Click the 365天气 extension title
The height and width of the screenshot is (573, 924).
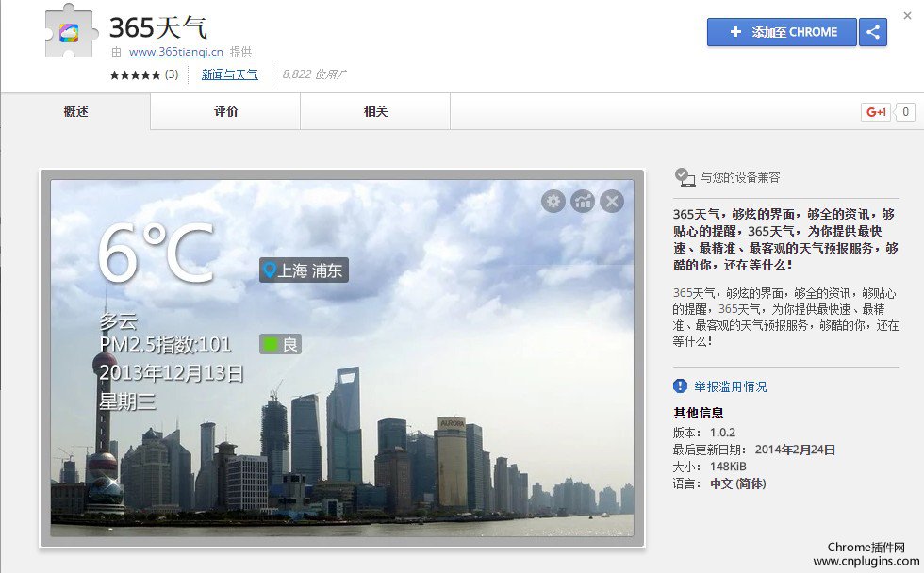[158, 27]
